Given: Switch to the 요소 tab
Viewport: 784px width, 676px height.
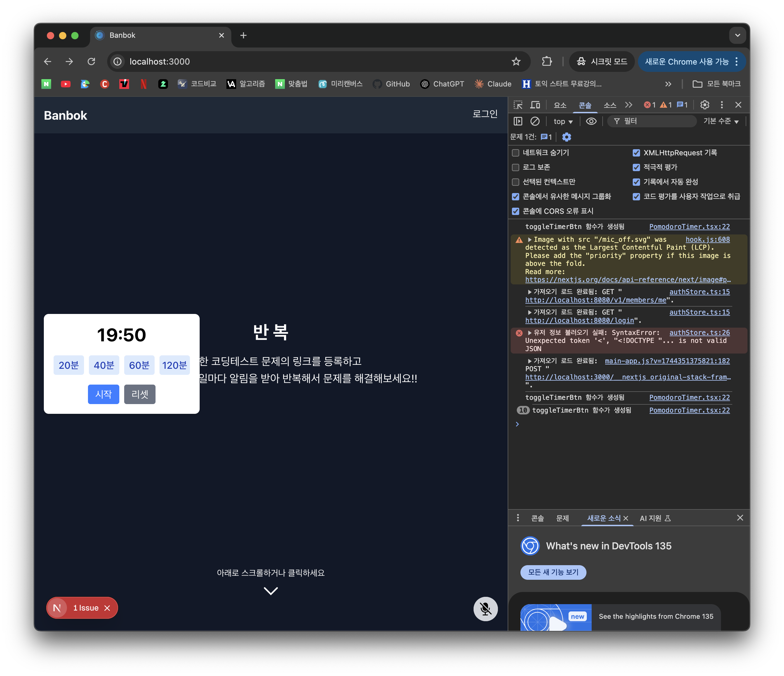Looking at the screenshot, I should click(560, 105).
